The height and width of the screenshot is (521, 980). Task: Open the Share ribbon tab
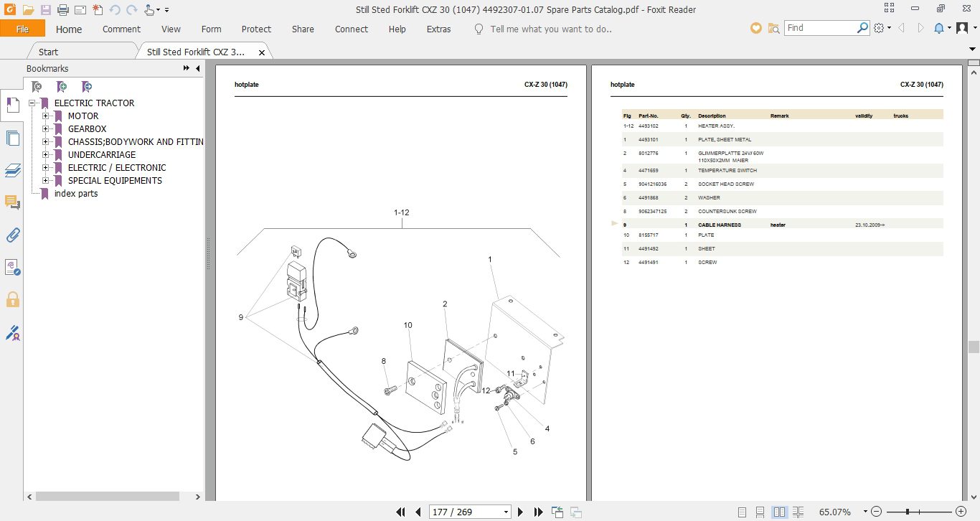click(x=303, y=29)
